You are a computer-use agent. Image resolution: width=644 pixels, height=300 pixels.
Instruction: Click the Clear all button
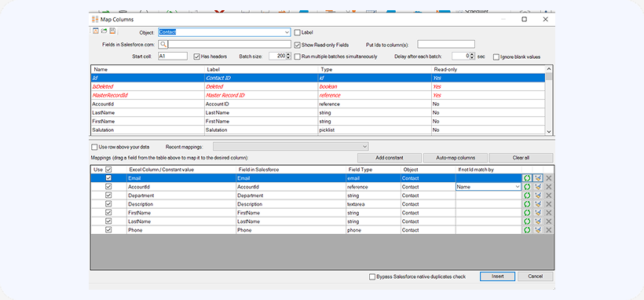coord(521,158)
